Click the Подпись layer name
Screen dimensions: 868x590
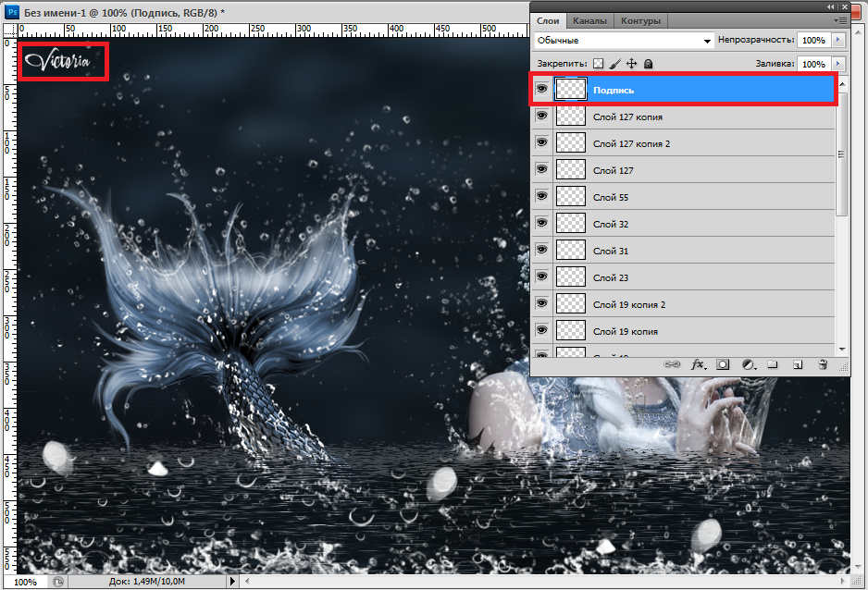[x=614, y=90]
